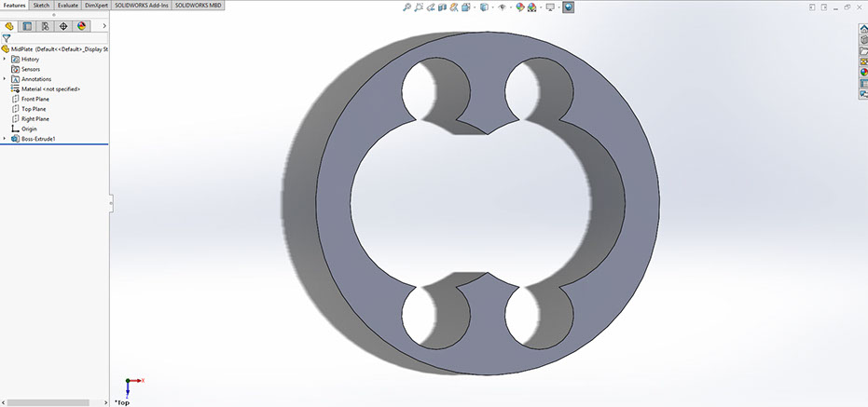Open the ConfigurationManager panel tab
Viewport: 868px width, 407px height.
click(x=45, y=26)
